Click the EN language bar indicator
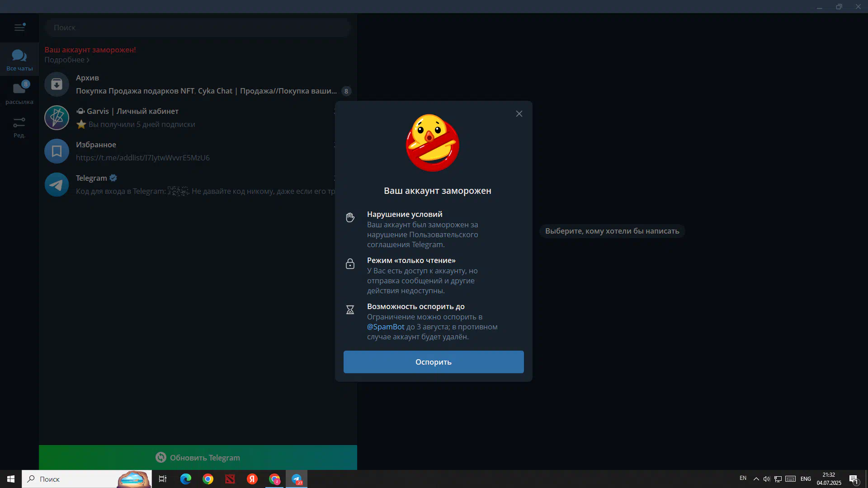Image resolution: width=868 pixels, height=488 pixels. click(x=743, y=478)
